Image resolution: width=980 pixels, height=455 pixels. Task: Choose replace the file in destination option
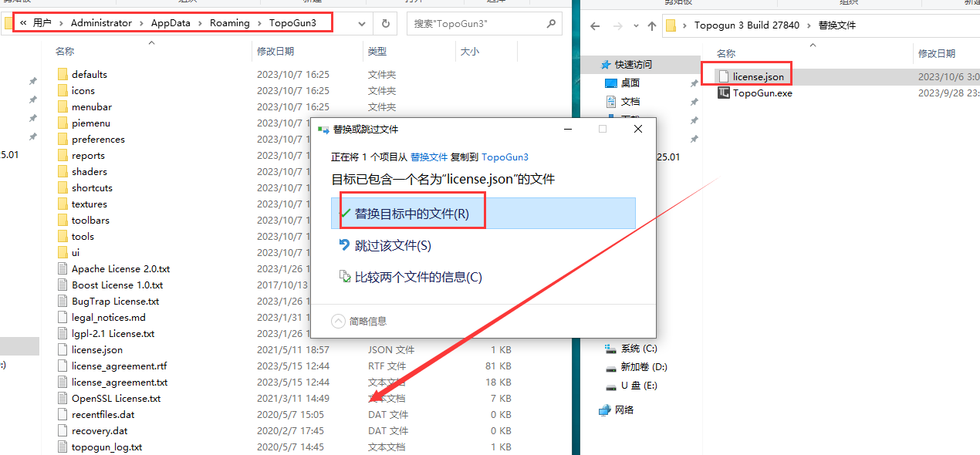(483, 214)
